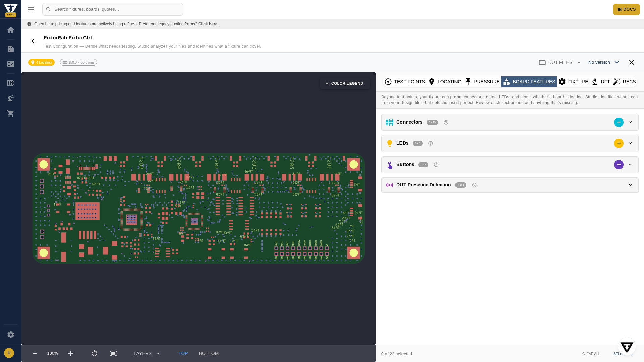Open help for Connectors
Screen dimensions: 644x362
coord(446,122)
